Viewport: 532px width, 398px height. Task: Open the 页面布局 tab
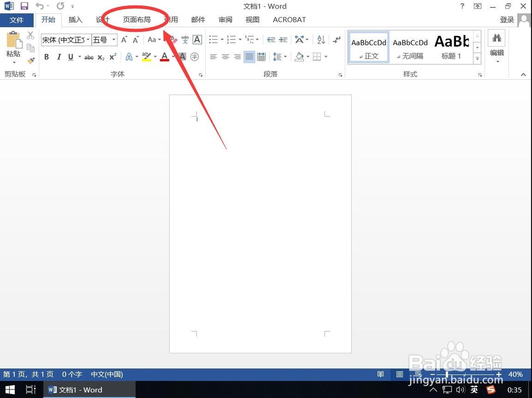136,20
